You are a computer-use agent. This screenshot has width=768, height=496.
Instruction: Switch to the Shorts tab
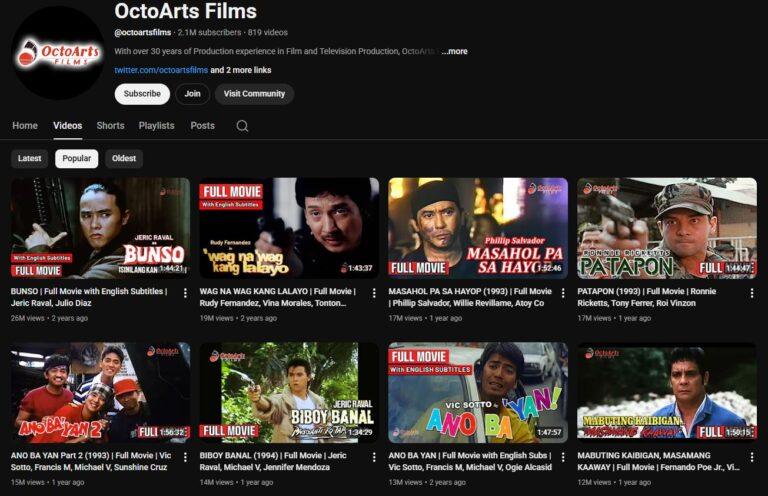pos(110,126)
